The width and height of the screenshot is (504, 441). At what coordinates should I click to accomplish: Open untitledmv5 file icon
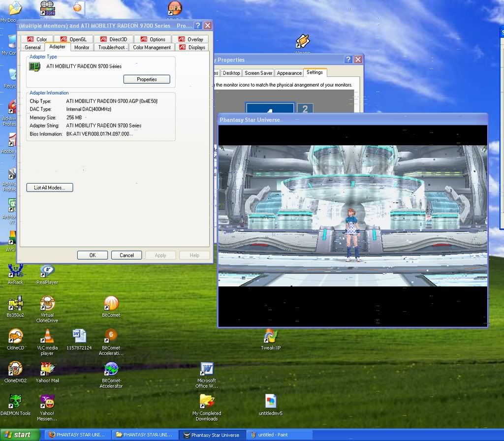271,405
